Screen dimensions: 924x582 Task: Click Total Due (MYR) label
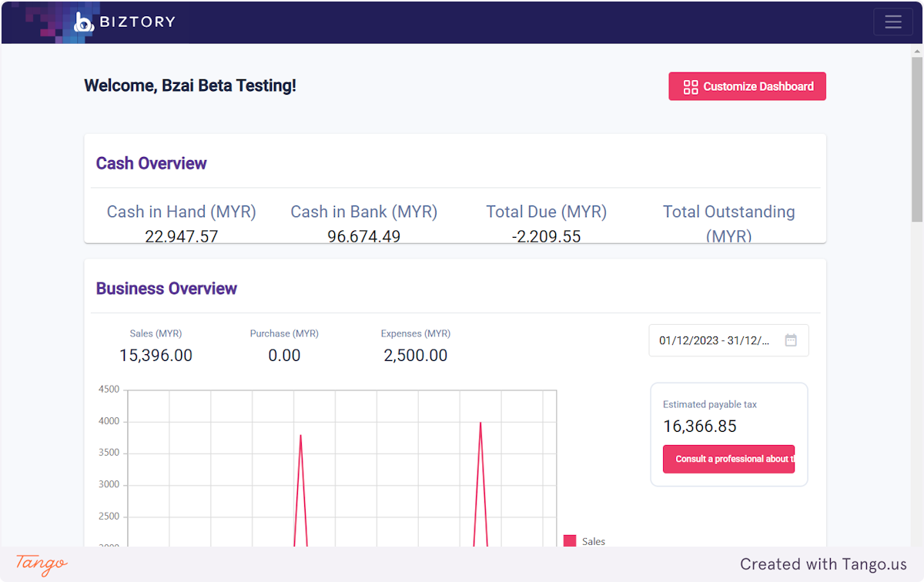pyautogui.click(x=546, y=212)
